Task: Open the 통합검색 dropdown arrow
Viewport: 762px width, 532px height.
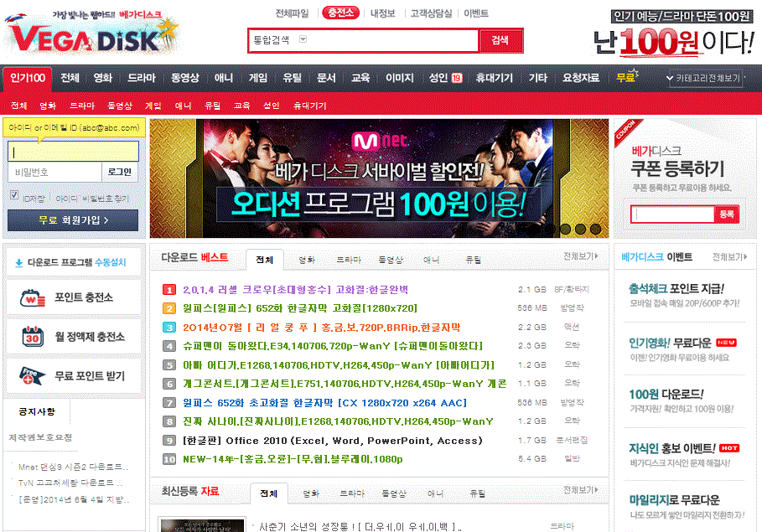Action: pyautogui.click(x=303, y=39)
